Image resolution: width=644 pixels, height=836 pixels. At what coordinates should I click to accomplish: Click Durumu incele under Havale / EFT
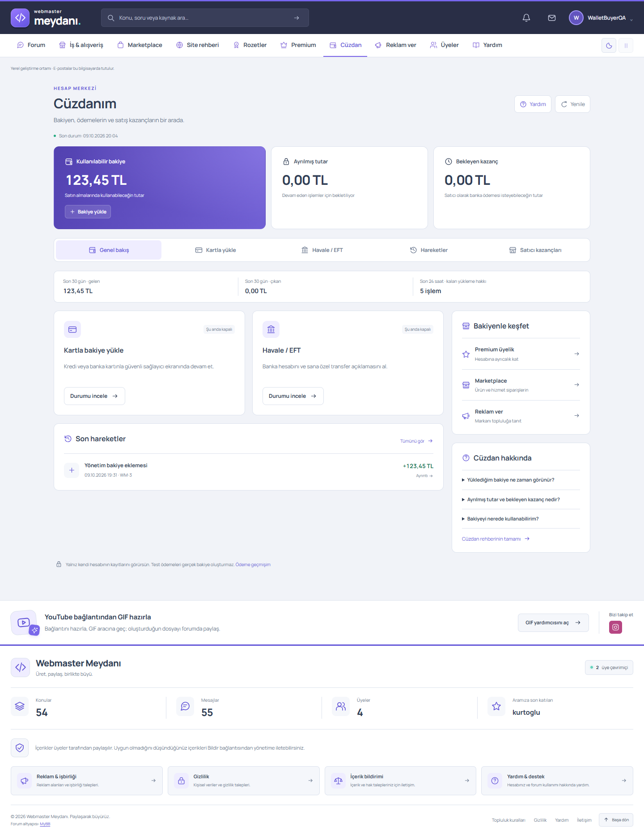[x=293, y=396]
